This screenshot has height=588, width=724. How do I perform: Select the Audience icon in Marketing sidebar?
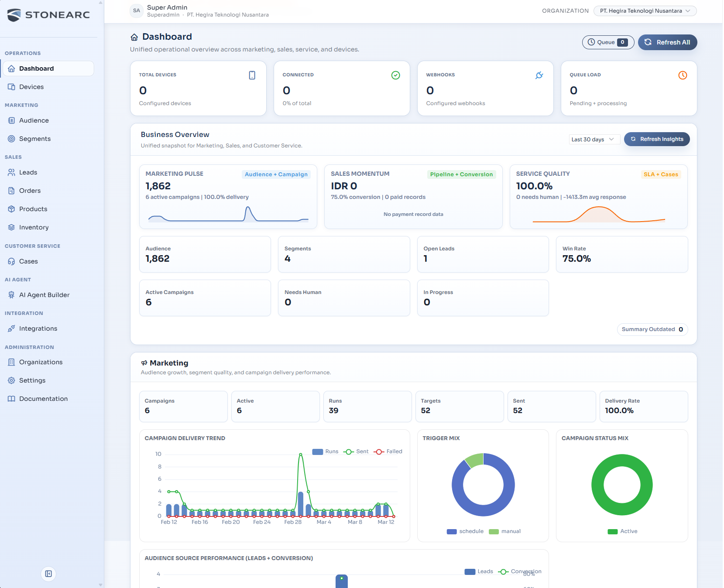(12, 120)
